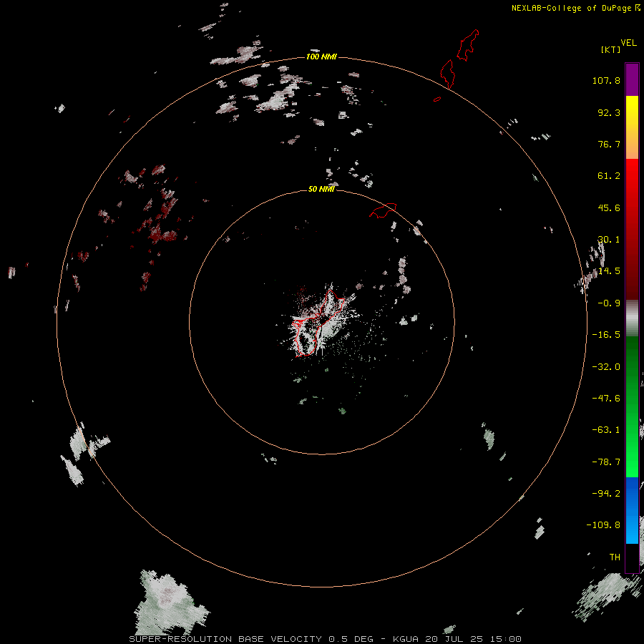Image resolution: width=644 pixels, height=644 pixels.
Task: Click the Super-Resolution Base Velocity caption
Action: point(325,639)
